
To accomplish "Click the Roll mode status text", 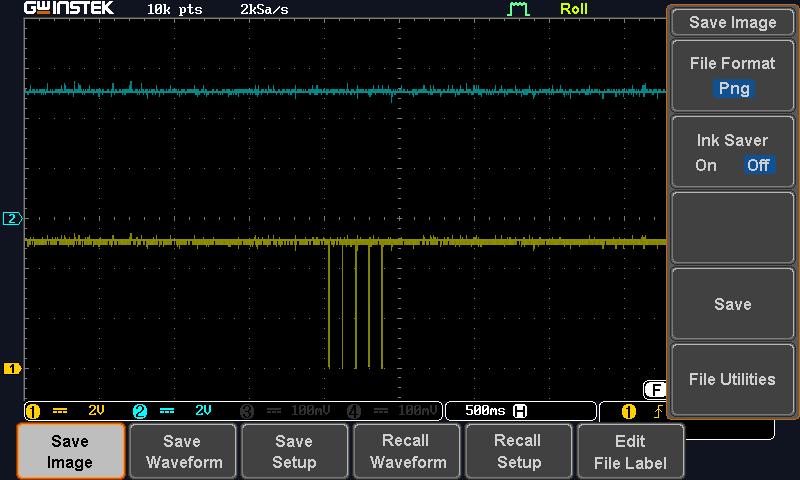I will click(x=574, y=9).
